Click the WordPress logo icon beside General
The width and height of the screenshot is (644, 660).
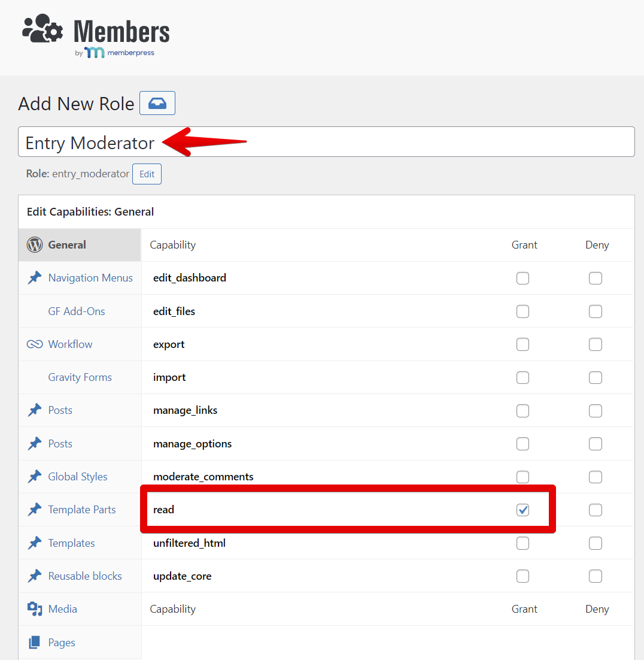pyautogui.click(x=35, y=245)
